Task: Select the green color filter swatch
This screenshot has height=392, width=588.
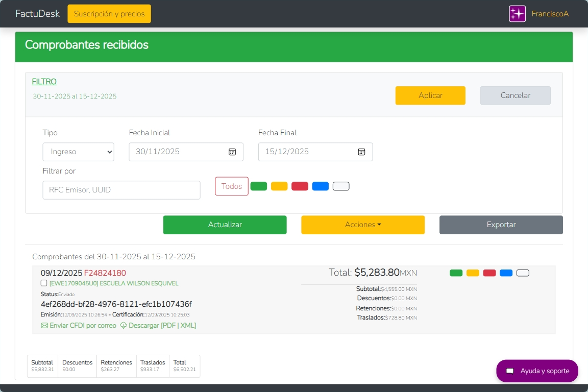Action: [259, 186]
